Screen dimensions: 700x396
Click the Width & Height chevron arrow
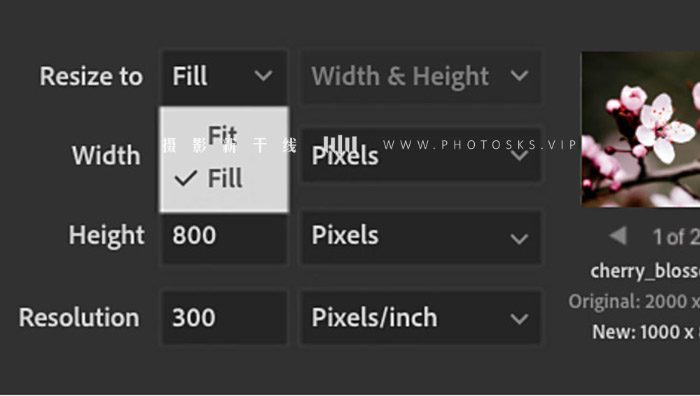519,76
